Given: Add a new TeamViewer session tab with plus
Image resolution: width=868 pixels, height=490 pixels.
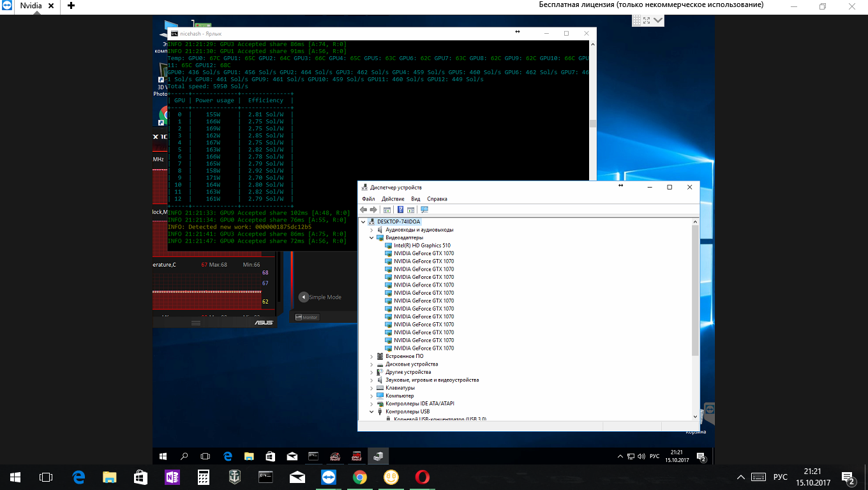Looking at the screenshot, I should (x=71, y=5).
